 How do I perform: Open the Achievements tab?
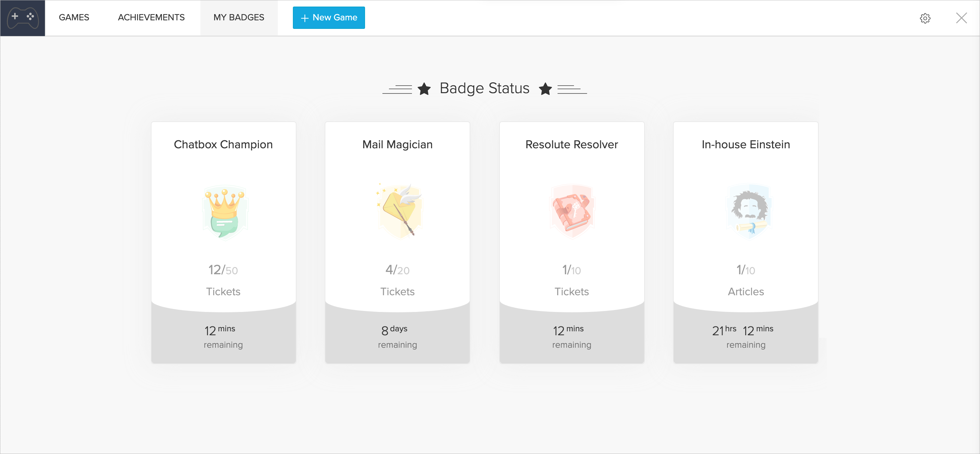click(151, 17)
